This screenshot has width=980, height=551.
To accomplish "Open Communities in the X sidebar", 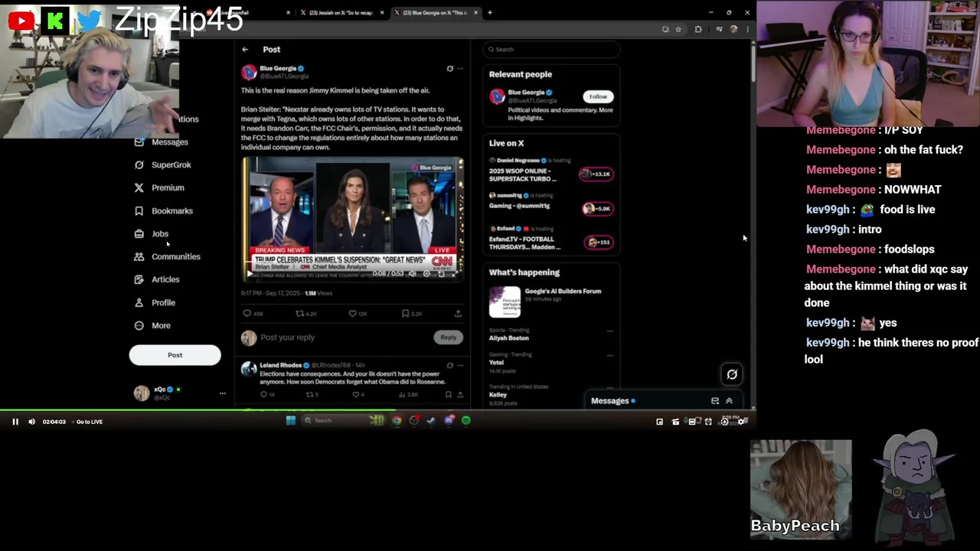I will click(x=168, y=257).
